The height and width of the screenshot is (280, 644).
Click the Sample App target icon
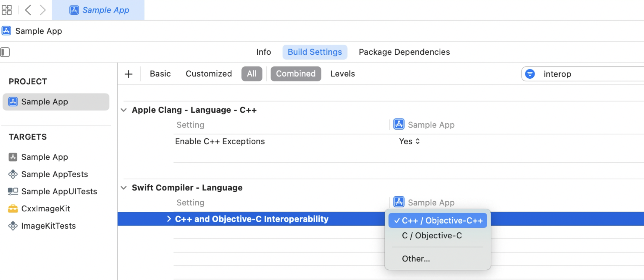coord(13,157)
